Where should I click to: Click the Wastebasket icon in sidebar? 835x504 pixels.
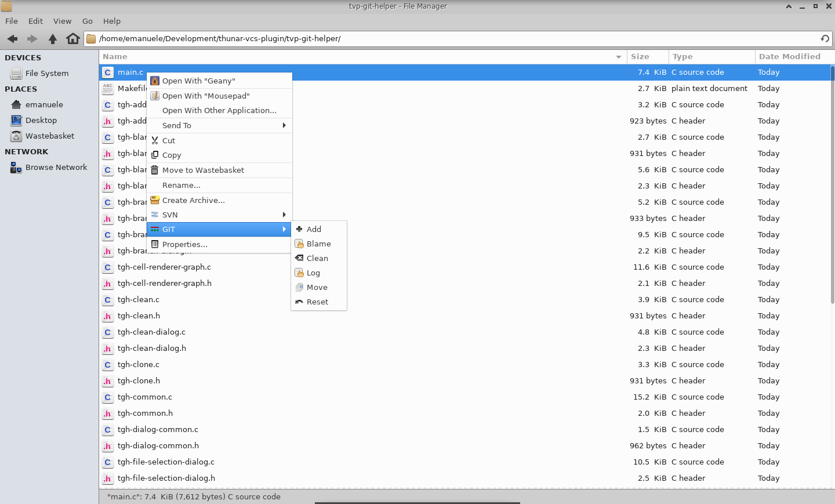16,136
